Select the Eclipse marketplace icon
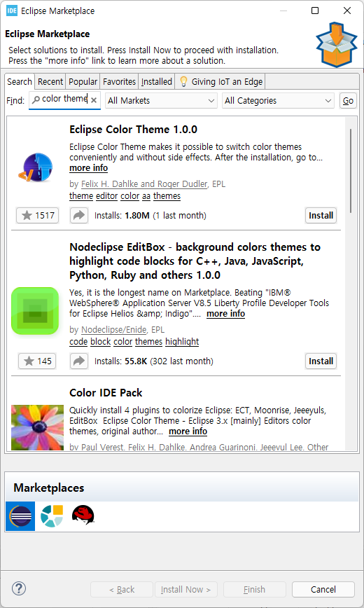Image resolution: width=364 pixels, height=608 pixels. tap(20, 516)
